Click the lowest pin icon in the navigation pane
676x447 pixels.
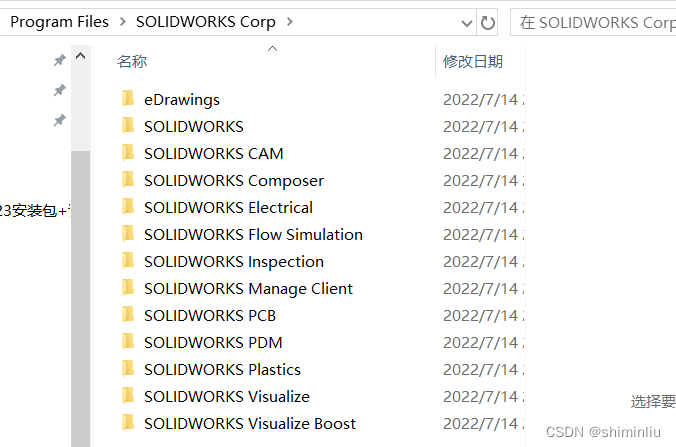point(59,120)
